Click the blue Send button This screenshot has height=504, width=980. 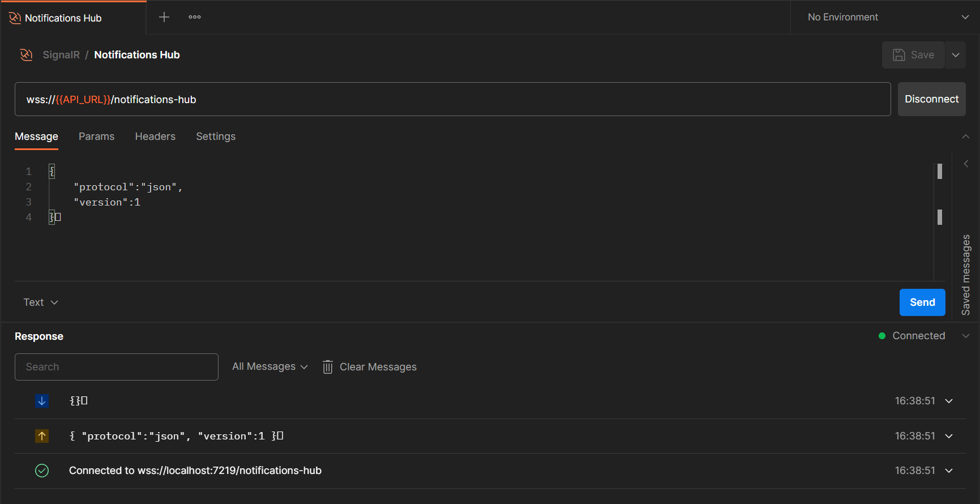pos(922,302)
